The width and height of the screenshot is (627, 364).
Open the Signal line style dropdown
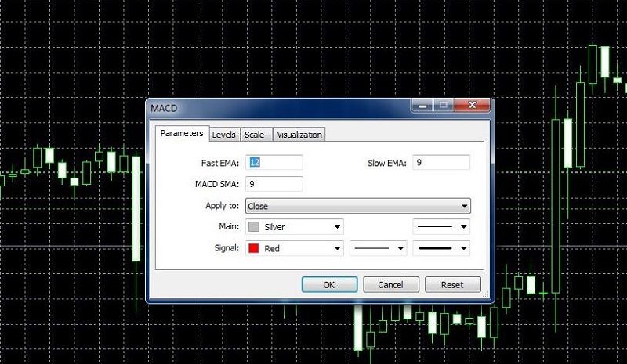pos(378,248)
